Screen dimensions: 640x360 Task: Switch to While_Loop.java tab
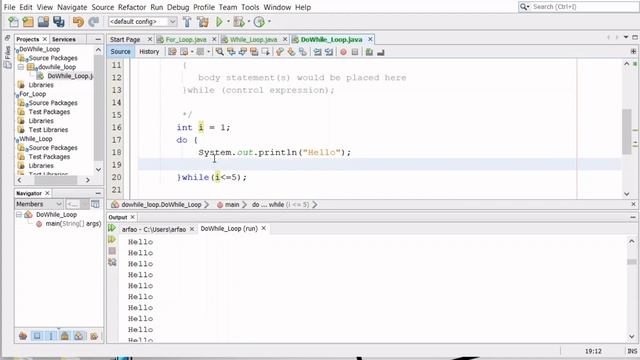click(253, 39)
